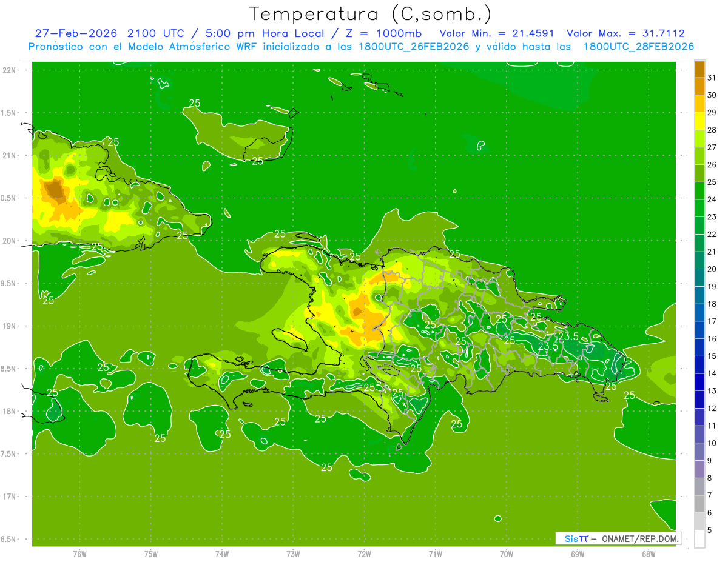Click the yellow swatch between 28 and 29
This screenshot has width=728, height=562.
coord(699,121)
